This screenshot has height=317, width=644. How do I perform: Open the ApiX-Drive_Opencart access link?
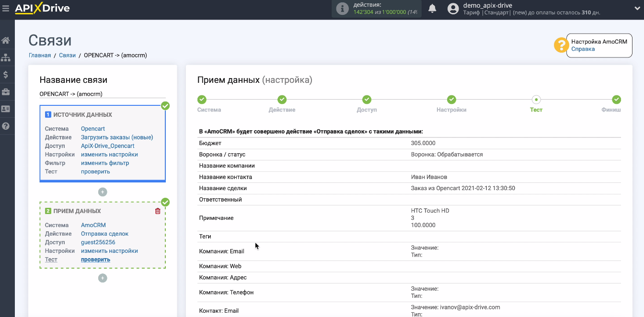tap(108, 146)
